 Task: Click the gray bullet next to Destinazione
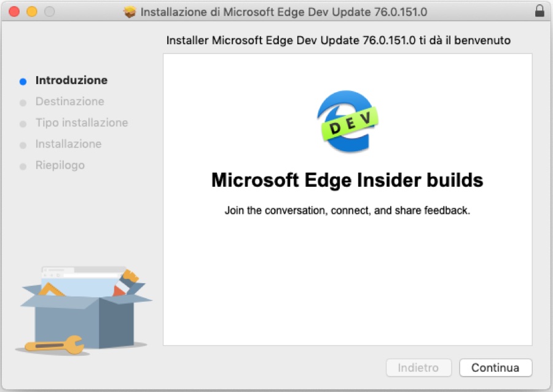pos(23,103)
